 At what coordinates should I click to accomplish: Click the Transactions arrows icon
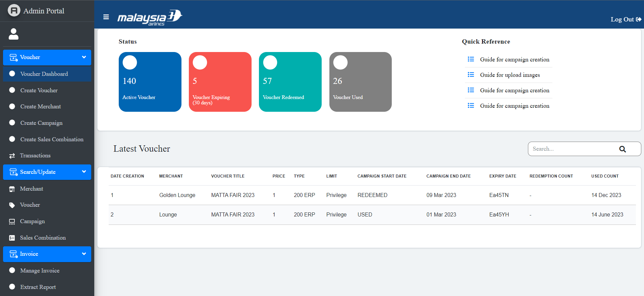point(12,156)
